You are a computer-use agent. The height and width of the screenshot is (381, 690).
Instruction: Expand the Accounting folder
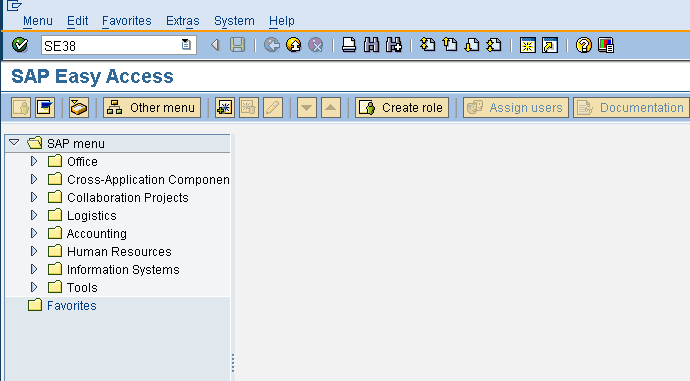point(34,233)
